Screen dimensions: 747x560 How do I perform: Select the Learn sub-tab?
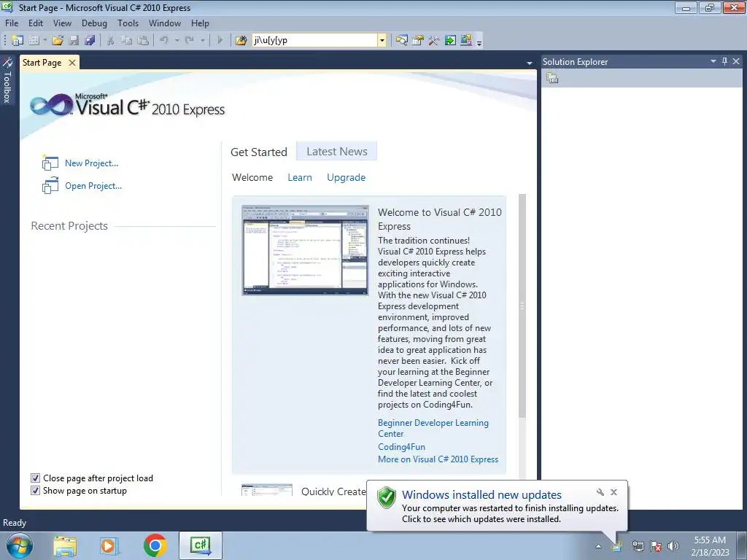(300, 178)
